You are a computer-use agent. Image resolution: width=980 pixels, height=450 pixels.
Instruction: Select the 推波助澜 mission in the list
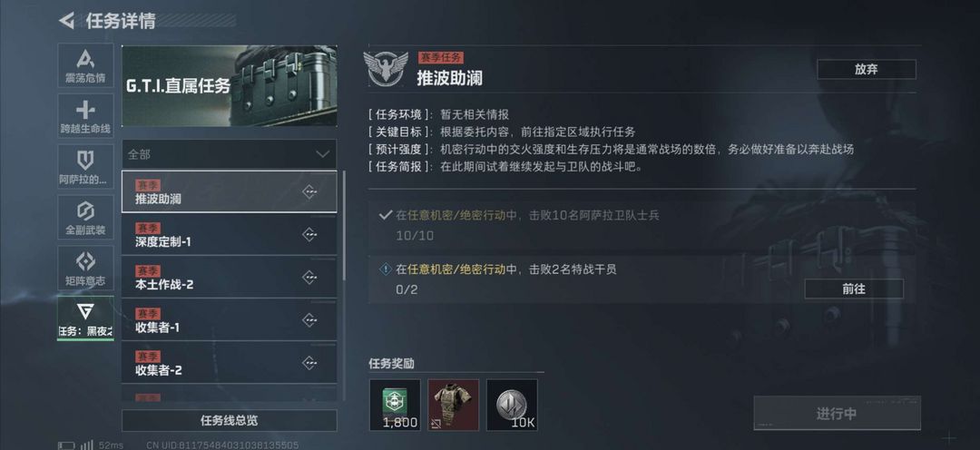point(229,191)
